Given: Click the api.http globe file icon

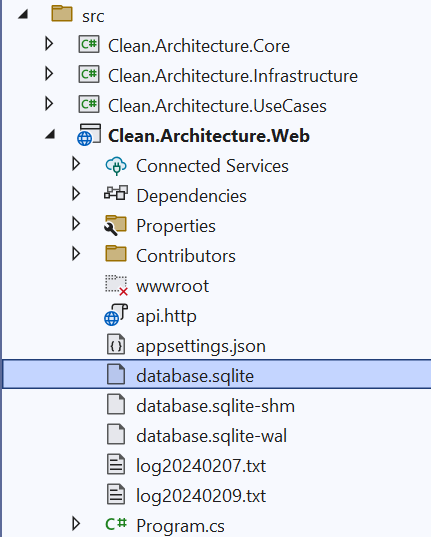Looking at the screenshot, I should pos(115,315).
